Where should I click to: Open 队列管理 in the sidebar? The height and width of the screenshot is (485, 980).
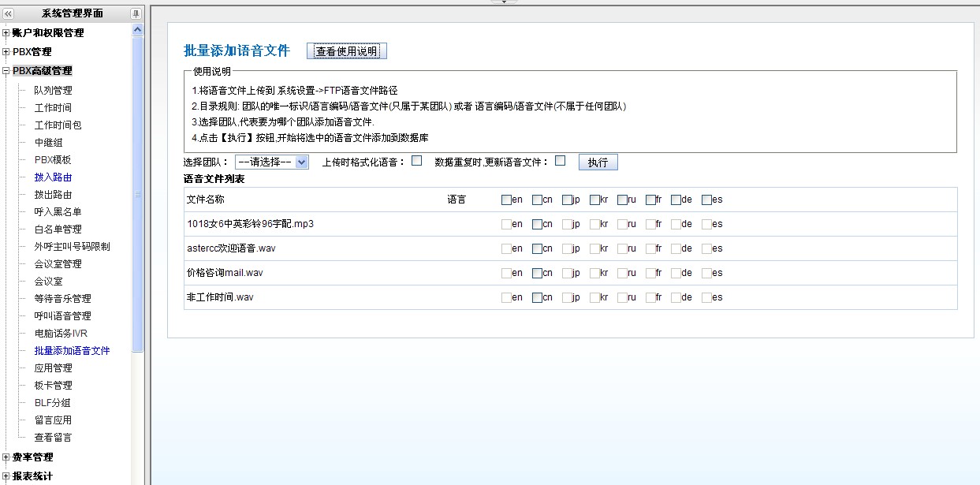53,91
